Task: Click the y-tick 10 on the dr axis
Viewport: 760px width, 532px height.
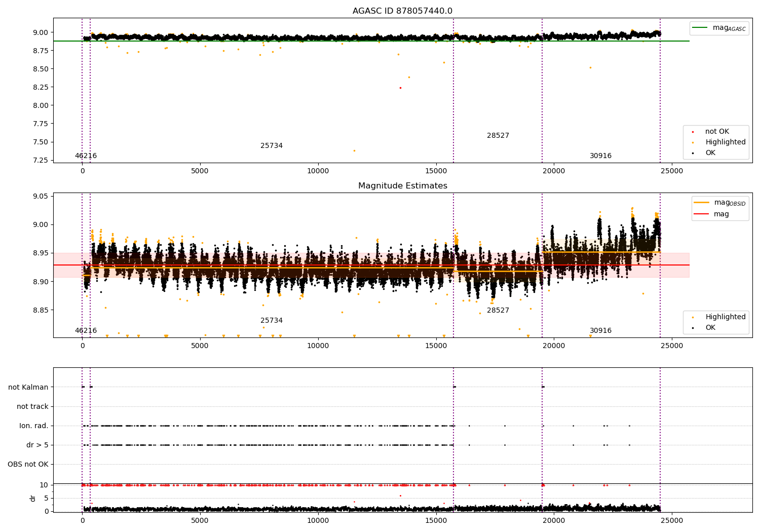Action: coord(44,485)
